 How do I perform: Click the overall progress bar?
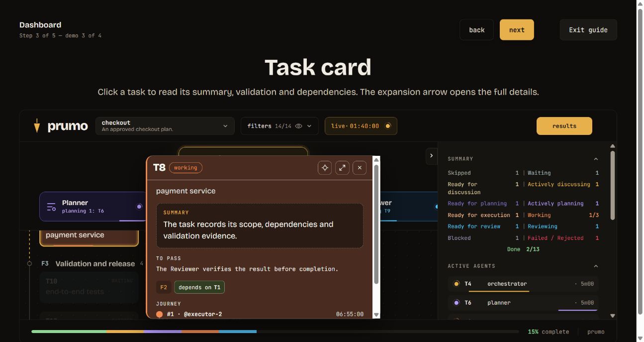click(x=275, y=332)
